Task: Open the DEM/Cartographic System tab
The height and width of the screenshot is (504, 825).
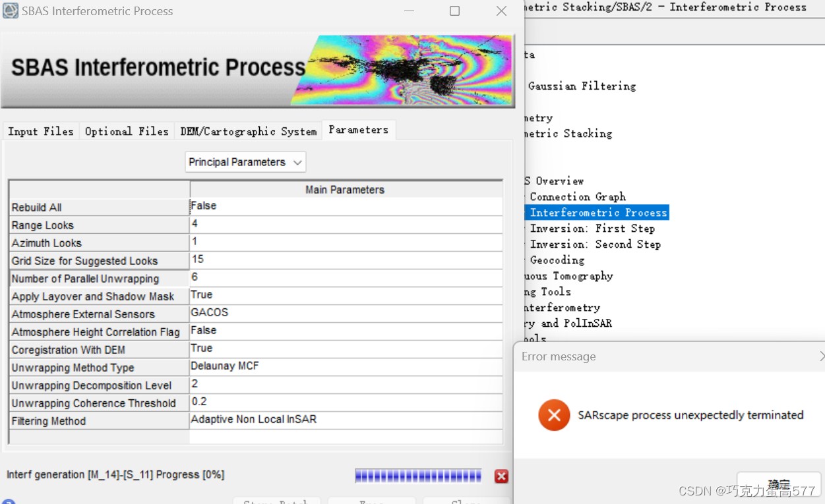Action: point(249,131)
